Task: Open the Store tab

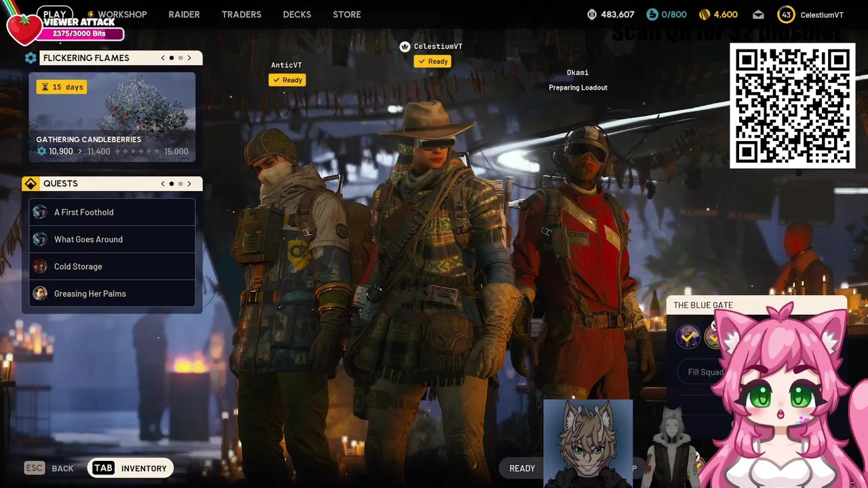Action: pyautogui.click(x=347, y=14)
